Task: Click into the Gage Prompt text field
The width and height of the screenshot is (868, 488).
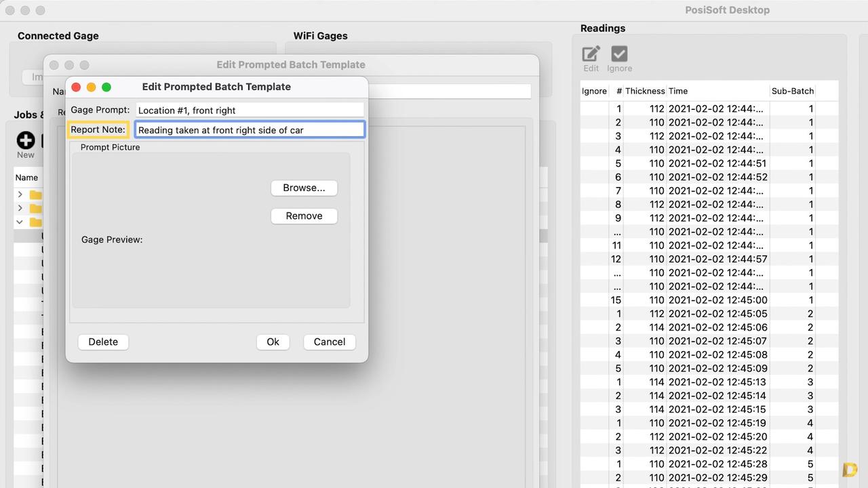Action: (x=250, y=110)
